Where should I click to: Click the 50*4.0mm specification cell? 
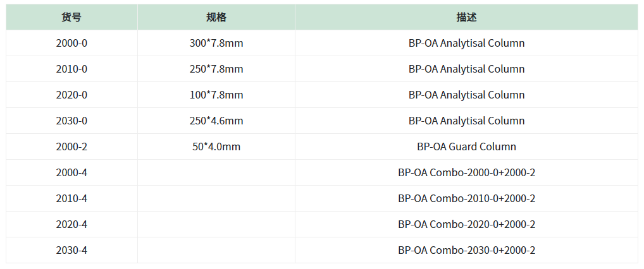pyautogui.click(x=216, y=146)
